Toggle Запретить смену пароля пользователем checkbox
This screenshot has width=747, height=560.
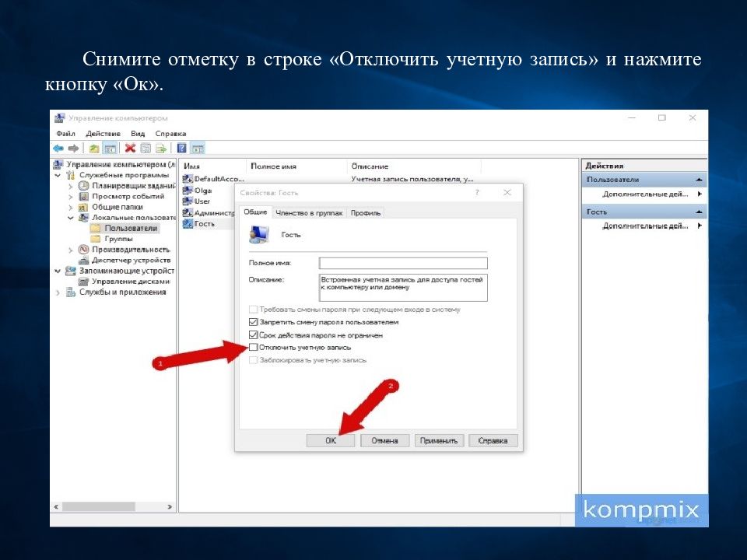(x=254, y=322)
